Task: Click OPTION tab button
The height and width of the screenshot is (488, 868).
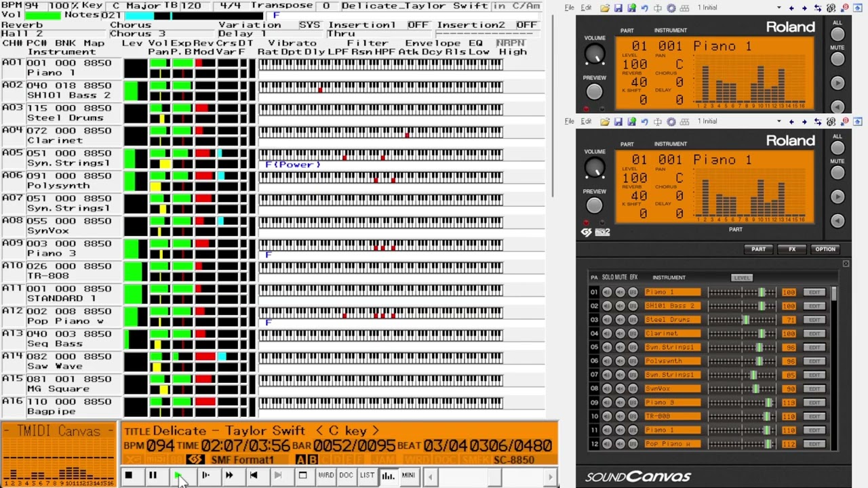Action: (x=825, y=249)
